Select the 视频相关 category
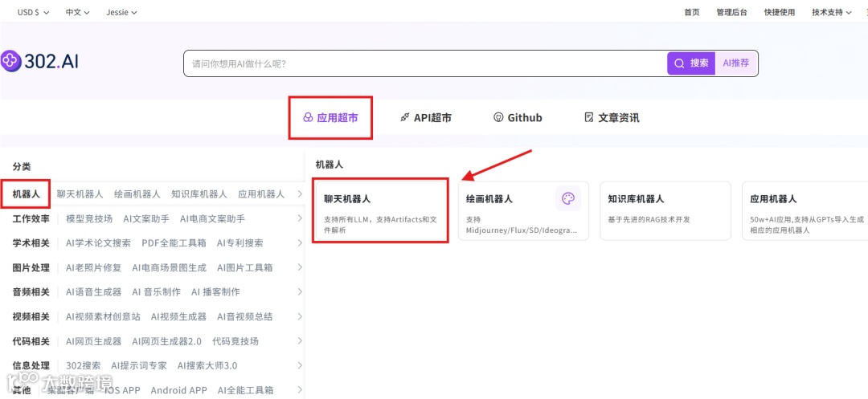The width and height of the screenshot is (868, 399). coord(31,316)
